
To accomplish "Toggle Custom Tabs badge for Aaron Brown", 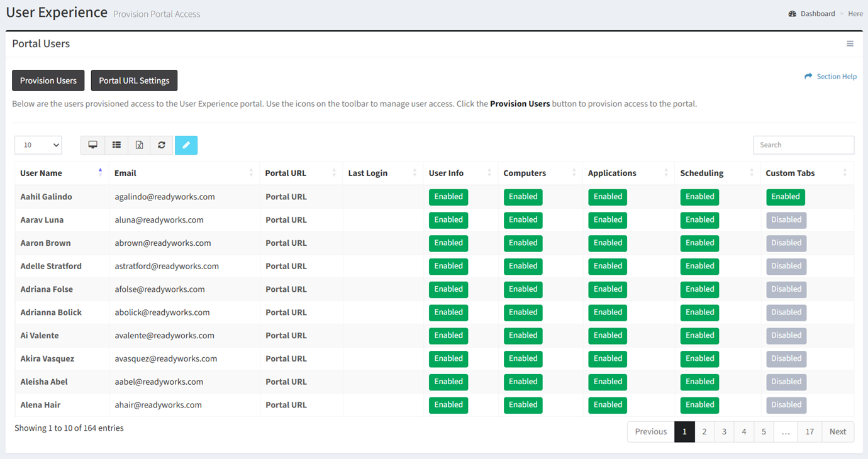I will pos(786,243).
